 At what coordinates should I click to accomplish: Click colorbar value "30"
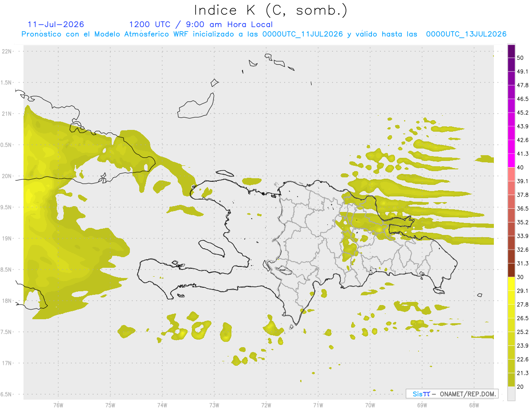point(521,277)
